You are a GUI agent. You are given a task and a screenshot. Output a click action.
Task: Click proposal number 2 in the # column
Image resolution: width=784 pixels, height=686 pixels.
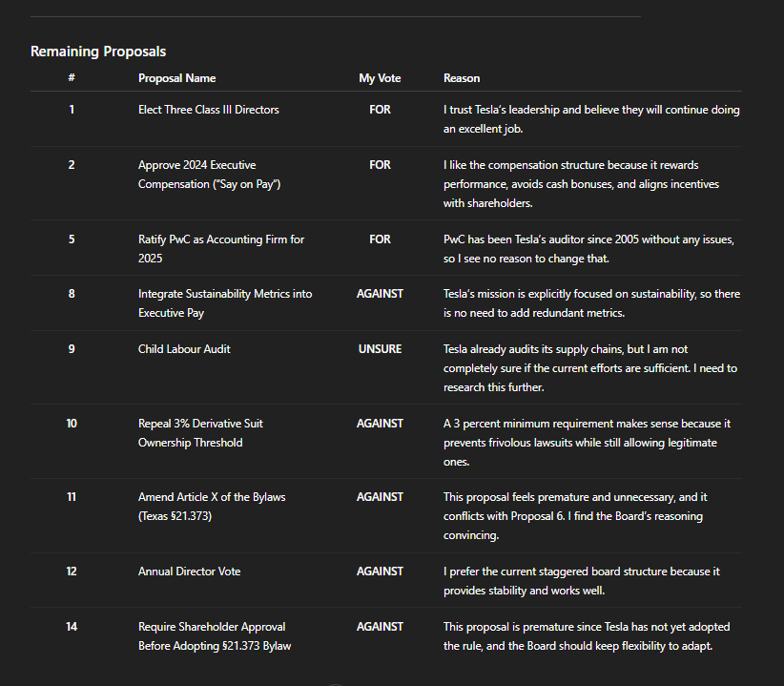tap(72, 165)
